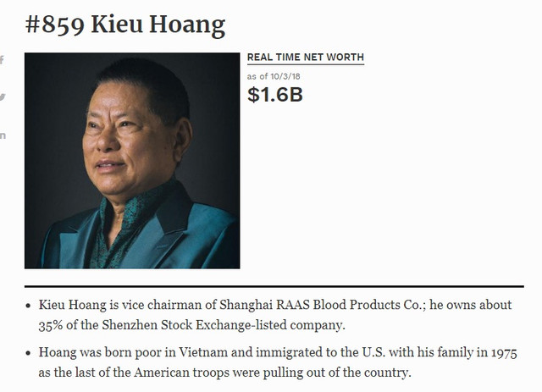Viewport: 542px width, 392px height.
Task: Click the first bullet point marker
Action: [x=30, y=305]
